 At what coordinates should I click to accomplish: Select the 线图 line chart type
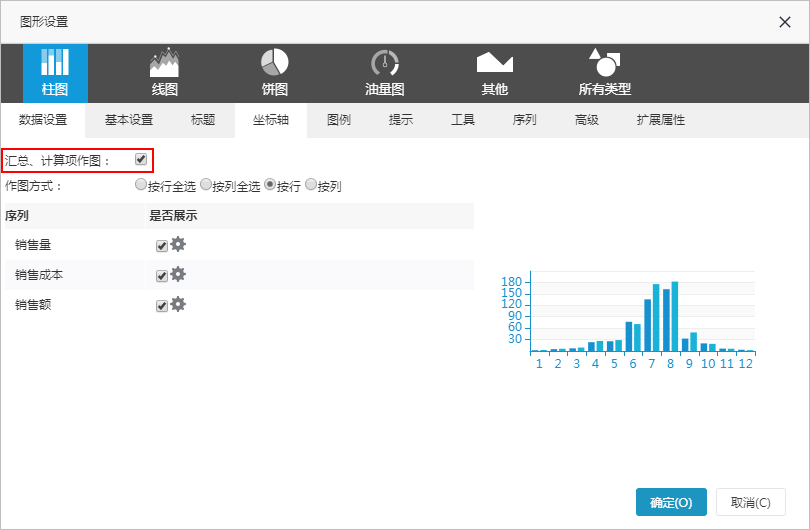(x=165, y=73)
